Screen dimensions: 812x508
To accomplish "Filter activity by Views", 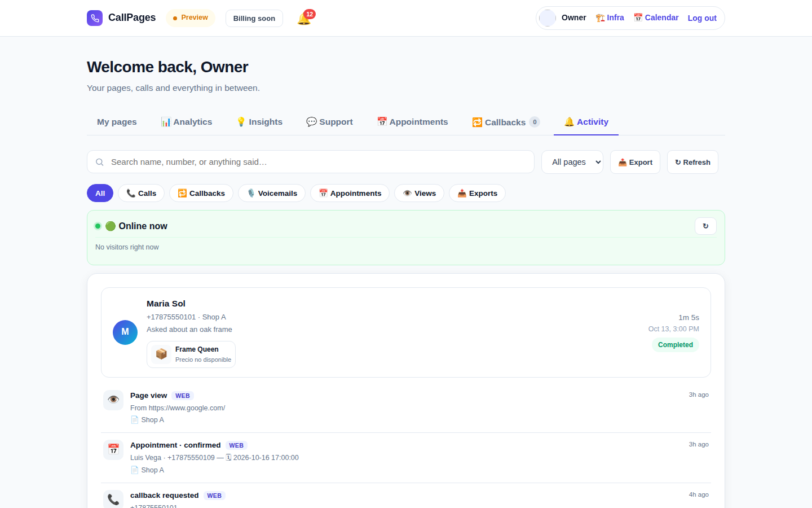I will 419,193.
